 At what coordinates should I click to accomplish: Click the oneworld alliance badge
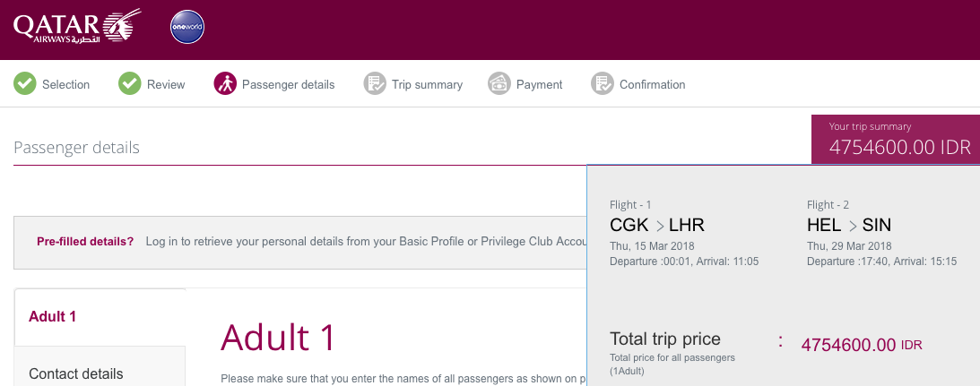187,27
